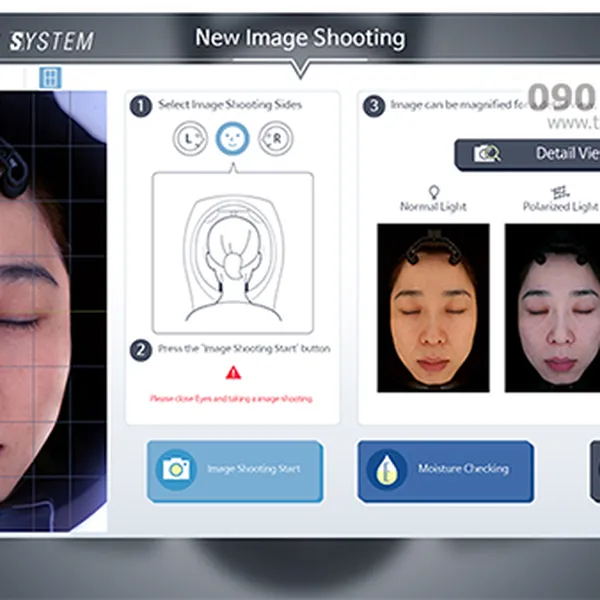Click the New Image Shooting title tab

[x=300, y=39]
